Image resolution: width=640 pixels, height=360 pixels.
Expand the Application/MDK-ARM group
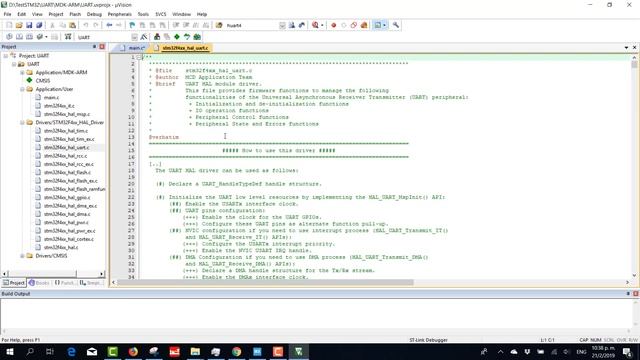pos(22,72)
